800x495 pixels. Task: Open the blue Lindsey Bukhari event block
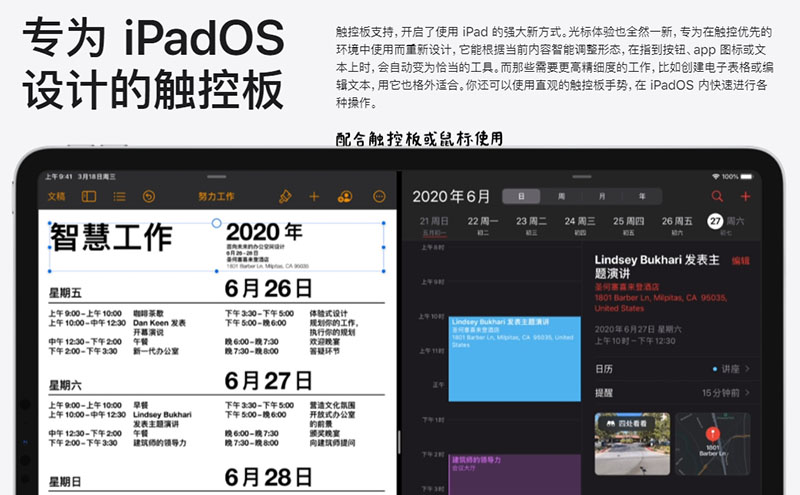514,358
